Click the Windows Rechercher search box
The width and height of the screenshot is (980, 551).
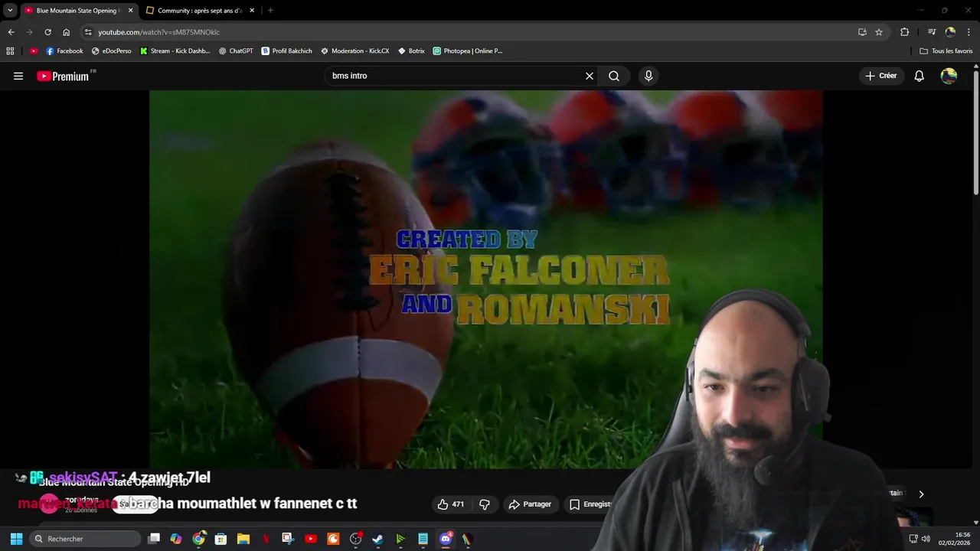84,539
